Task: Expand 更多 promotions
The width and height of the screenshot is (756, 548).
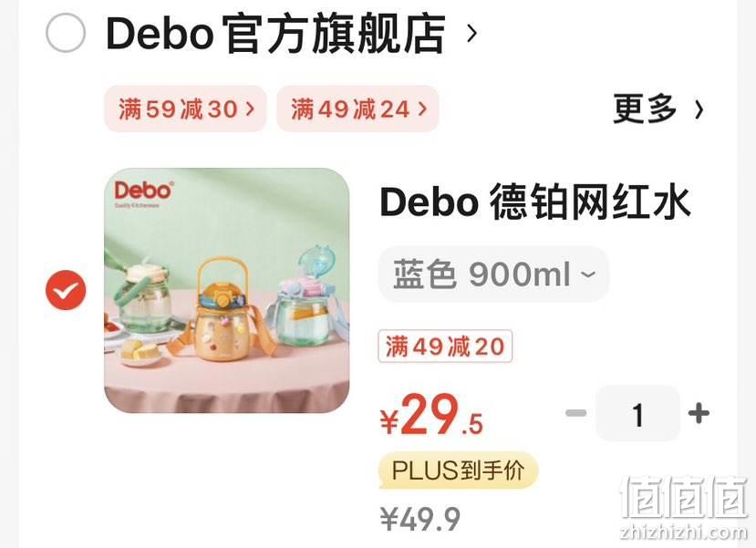Action: [645, 109]
